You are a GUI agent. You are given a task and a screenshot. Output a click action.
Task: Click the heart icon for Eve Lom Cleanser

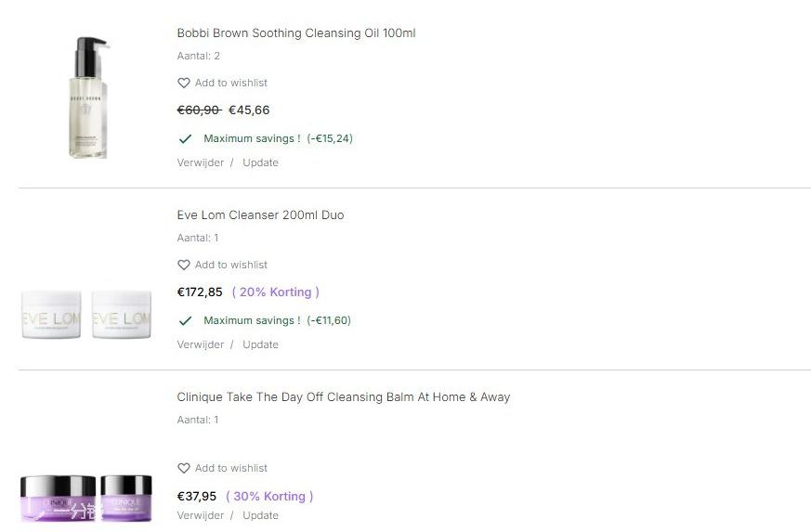(x=184, y=265)
